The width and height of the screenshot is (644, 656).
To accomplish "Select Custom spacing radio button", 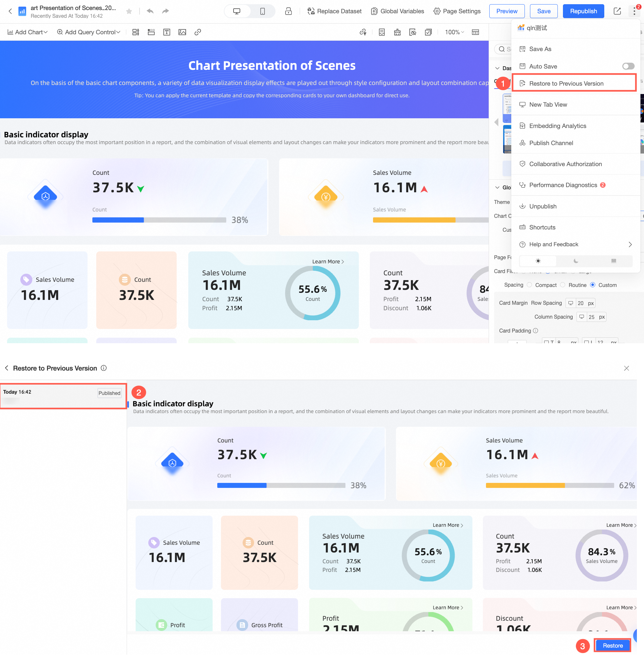I will click(x=593, y=285).
